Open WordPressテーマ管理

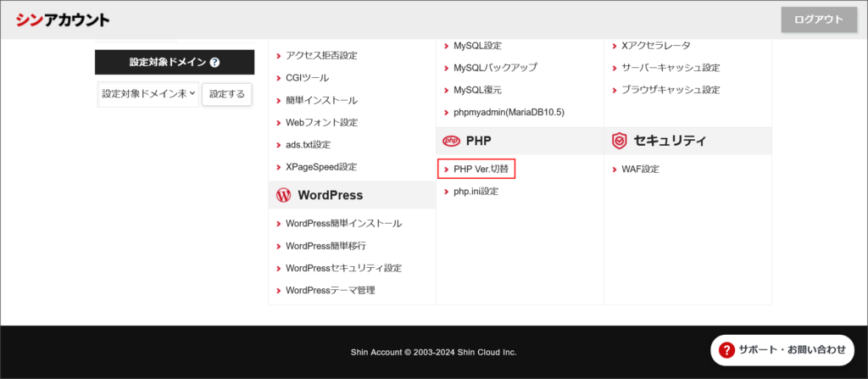[x=330, y=290]
